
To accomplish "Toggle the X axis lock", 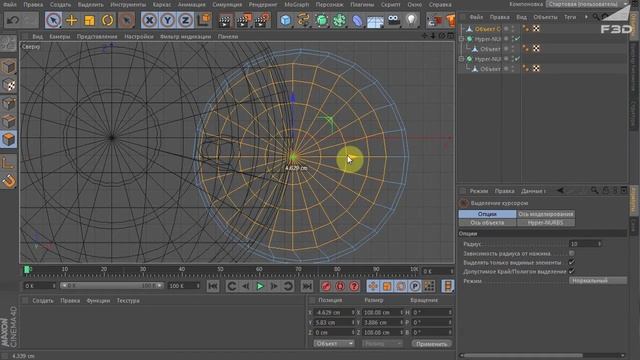I will (x=149, y=20).
